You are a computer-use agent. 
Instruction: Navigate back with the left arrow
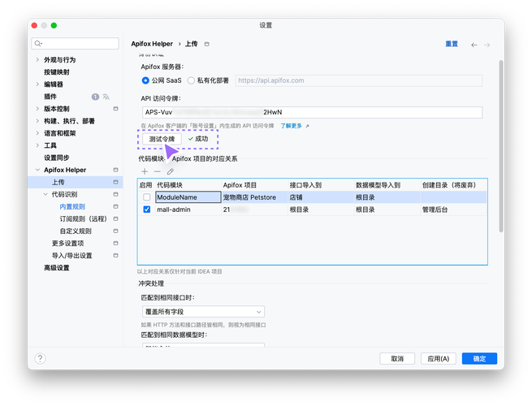(474, 45)
